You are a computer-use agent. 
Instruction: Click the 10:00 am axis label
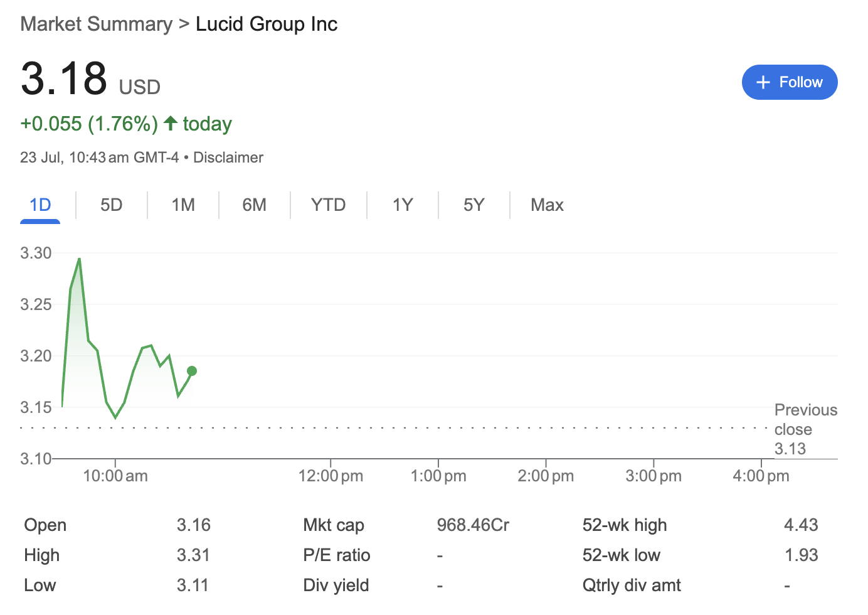tap(115, 476)
